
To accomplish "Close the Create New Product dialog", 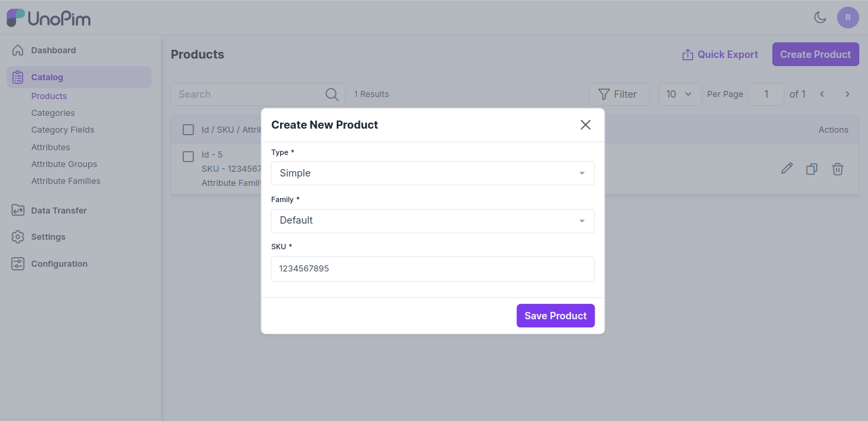I will pos(585,125).
